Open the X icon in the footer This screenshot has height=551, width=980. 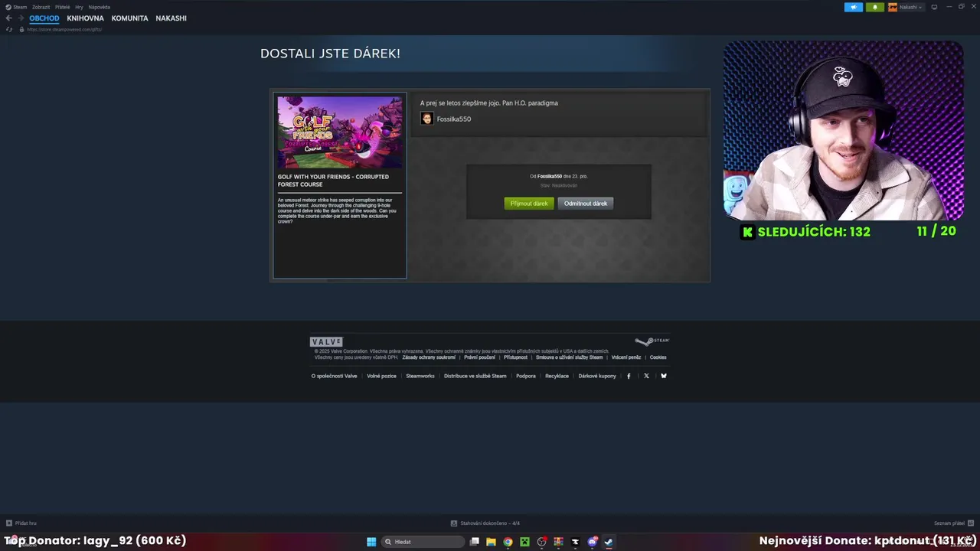(646, 376)
